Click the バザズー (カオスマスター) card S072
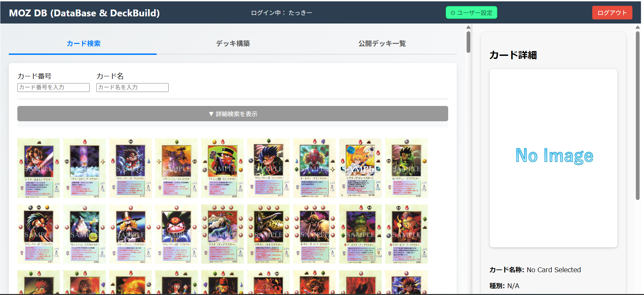The image size is (644, 295). click(x=268, y=234)
